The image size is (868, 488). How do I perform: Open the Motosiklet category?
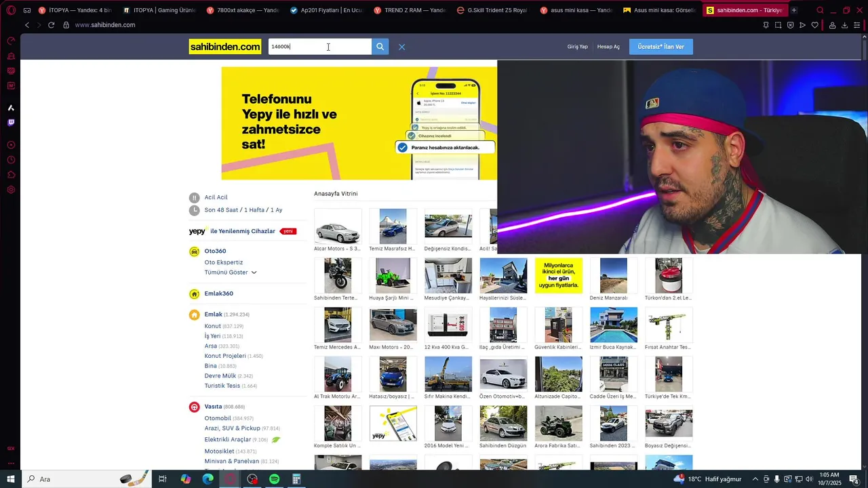[x=220, y=451]
